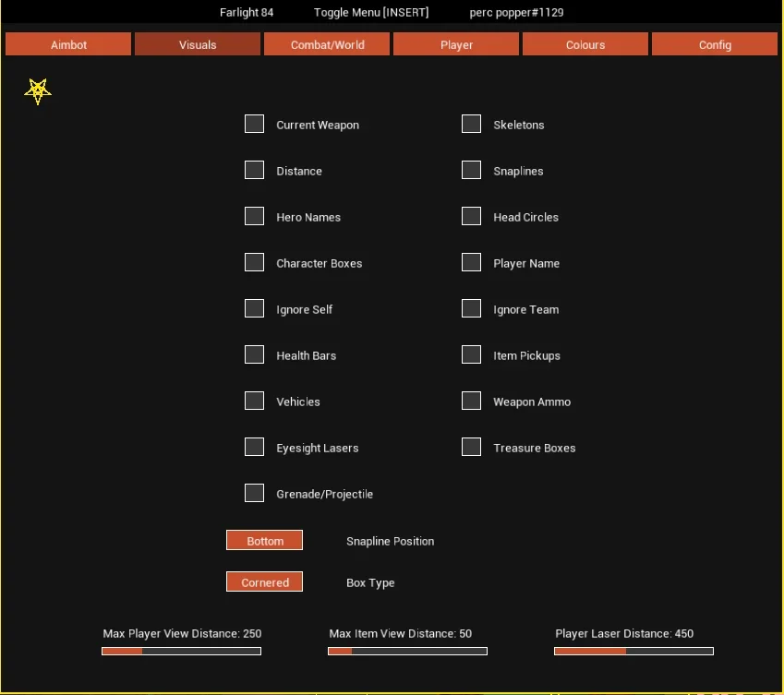The image size is (784, 695).
Task: Check the Player Name box
Action: coord(472,262)
